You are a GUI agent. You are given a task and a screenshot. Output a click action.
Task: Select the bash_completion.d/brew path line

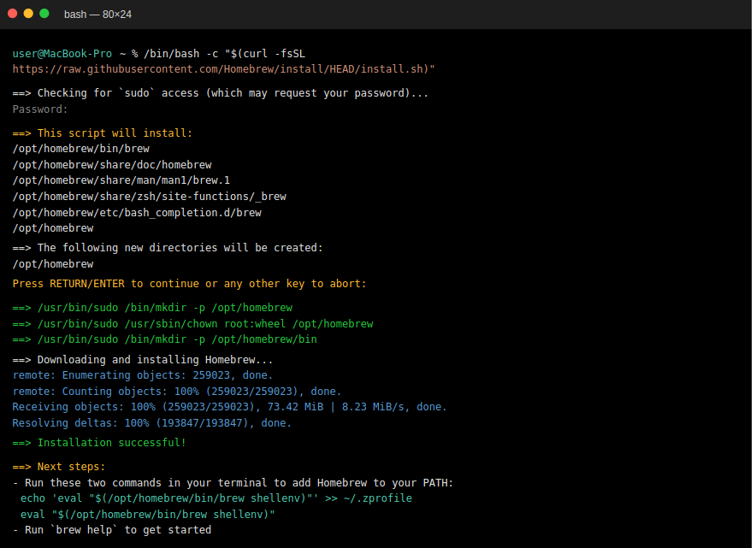(137, 213)
